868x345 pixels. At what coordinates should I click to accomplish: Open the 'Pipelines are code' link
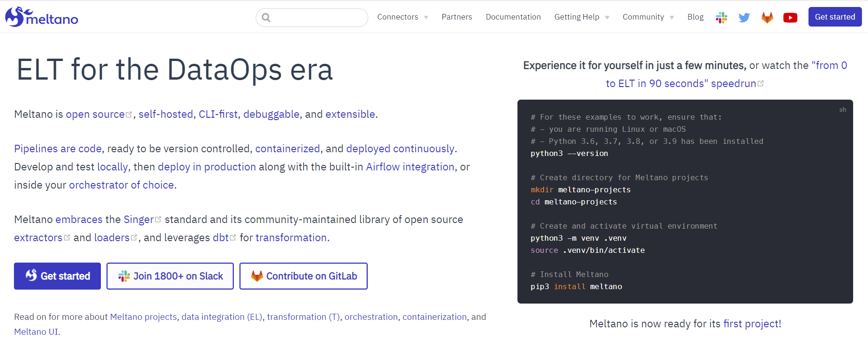(58, 149)
